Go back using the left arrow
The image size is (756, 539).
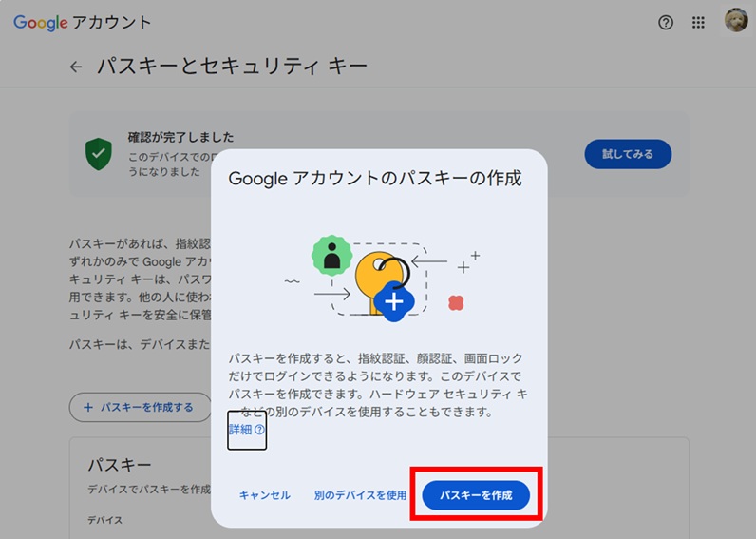pyautogui.click(x=76, y=67)
